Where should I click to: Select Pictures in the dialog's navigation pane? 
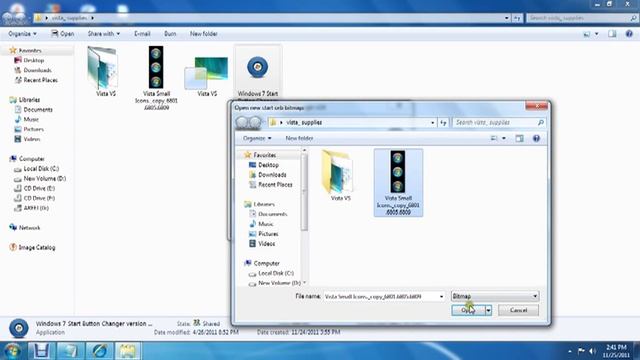tap(268, 234)
